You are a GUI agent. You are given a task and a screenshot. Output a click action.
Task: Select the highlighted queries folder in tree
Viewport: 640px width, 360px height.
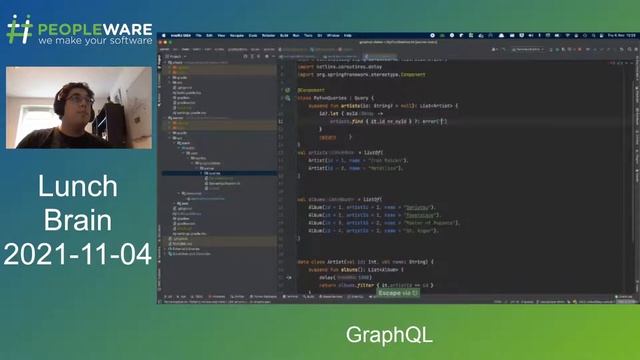219,173
